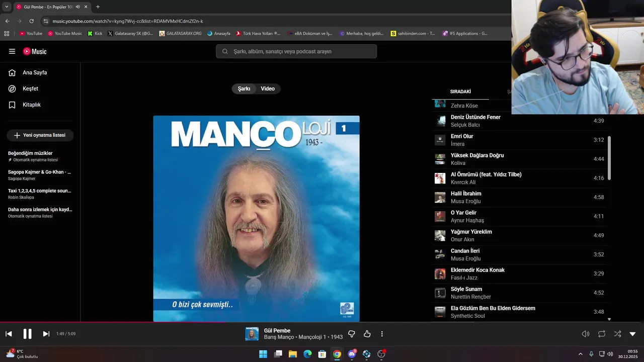This screenshot has height=362, width=644.
Task: Dislike Gül Pembe with thumbs down
Action: pyautogui.click(x=352, y=334)
